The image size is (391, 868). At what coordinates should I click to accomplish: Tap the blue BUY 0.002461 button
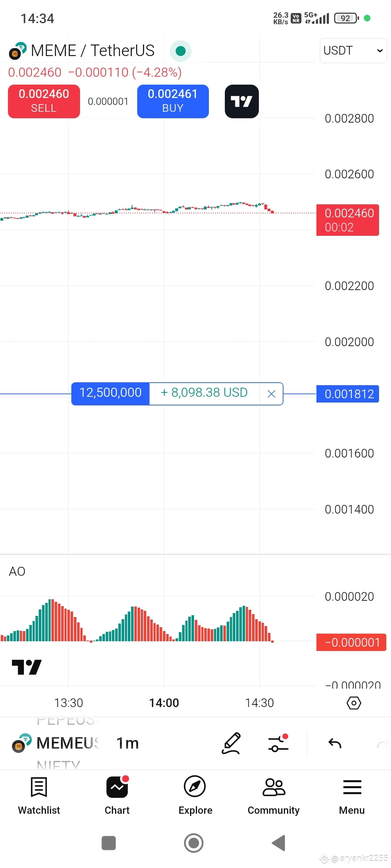pos(173,101)
